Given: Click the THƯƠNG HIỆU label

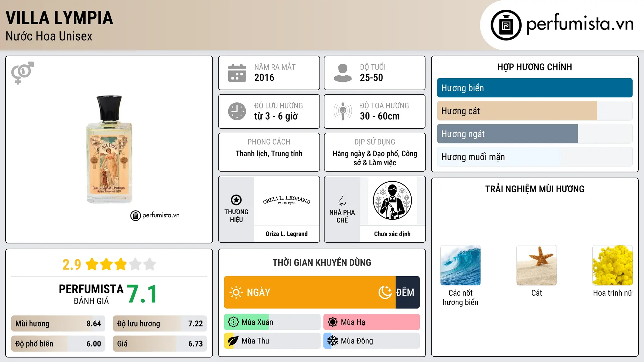Looking at the screenshot, I should click(236, 216).
